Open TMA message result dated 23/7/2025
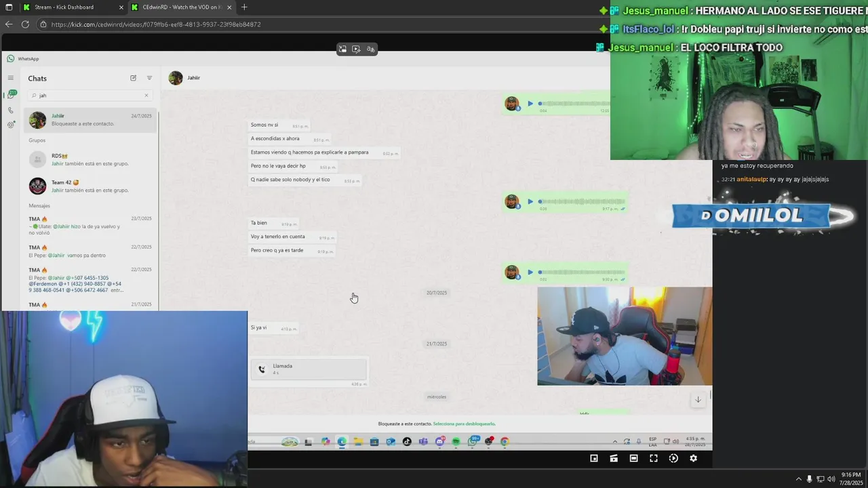Screen dimensions: 868x488 [90, 227]
